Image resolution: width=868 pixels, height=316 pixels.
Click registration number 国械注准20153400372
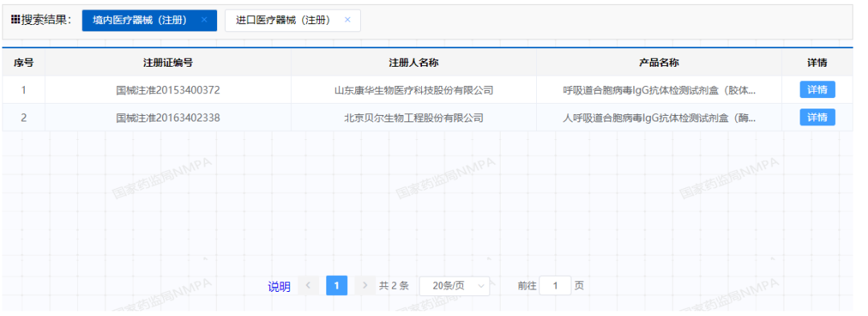pos(168,90)
